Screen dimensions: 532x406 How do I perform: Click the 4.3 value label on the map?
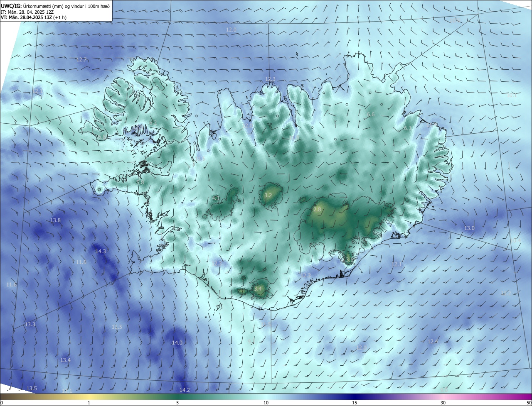tap(216, 198)
